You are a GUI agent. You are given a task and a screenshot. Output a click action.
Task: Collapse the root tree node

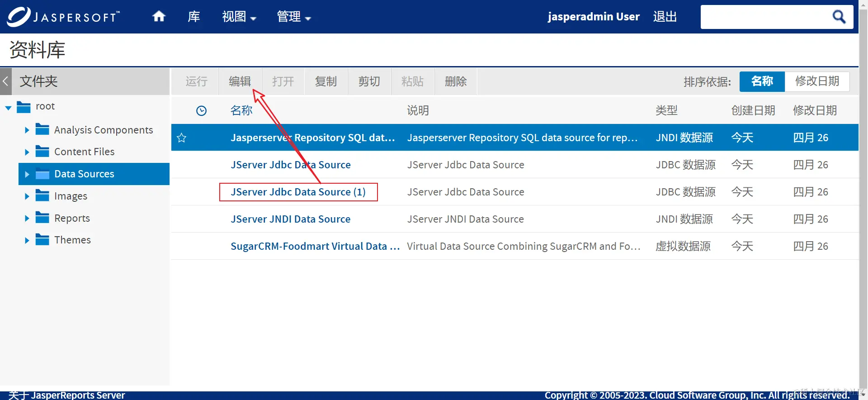(8, 108)
